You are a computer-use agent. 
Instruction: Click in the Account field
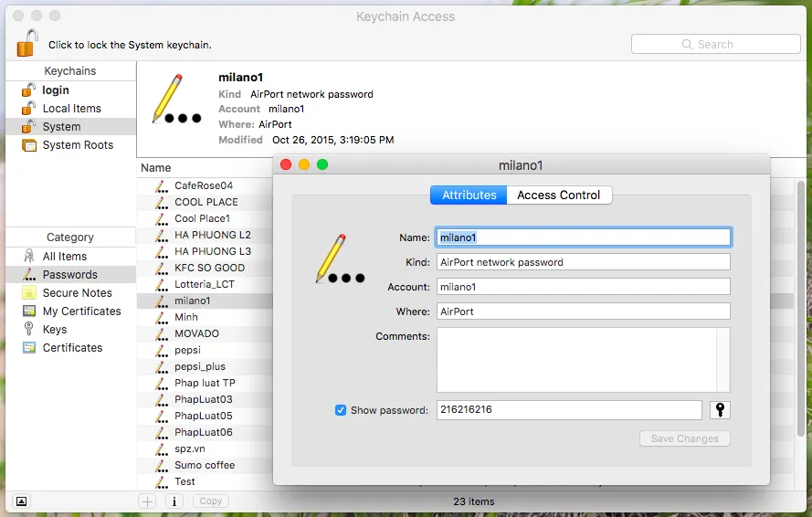[583, 287]
